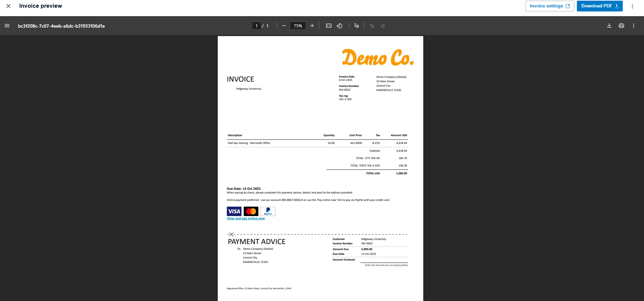Toggle the PDF viewer sidebar menu
The height and width of the screenshot is (301, 644).
(x=7, y=26)
